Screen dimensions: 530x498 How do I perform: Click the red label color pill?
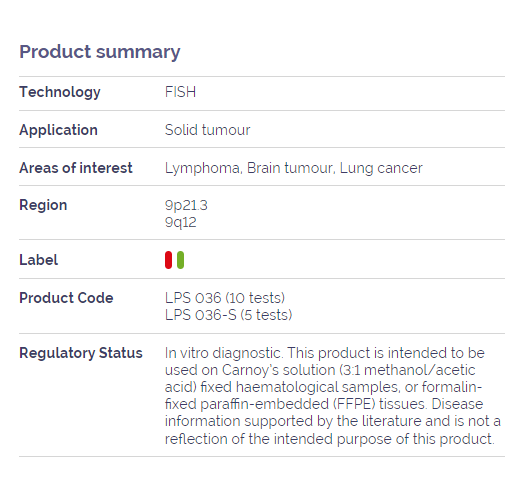[168, 260]
